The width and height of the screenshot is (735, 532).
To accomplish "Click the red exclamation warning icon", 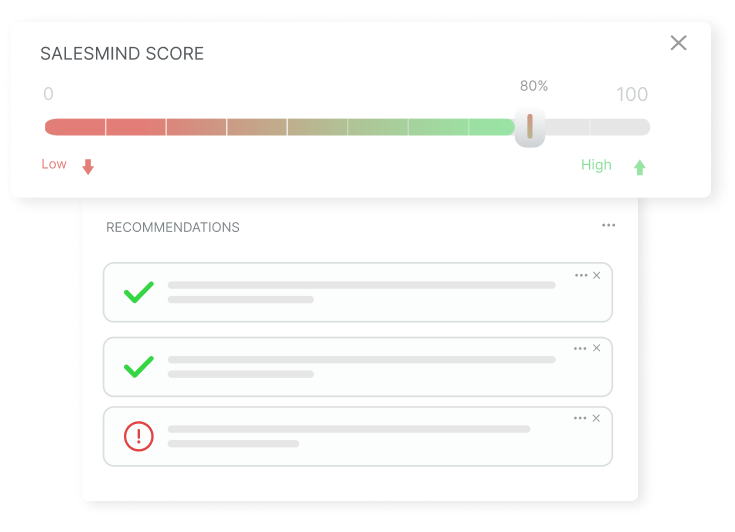I will pyautogui.click(x=139, y=436).
